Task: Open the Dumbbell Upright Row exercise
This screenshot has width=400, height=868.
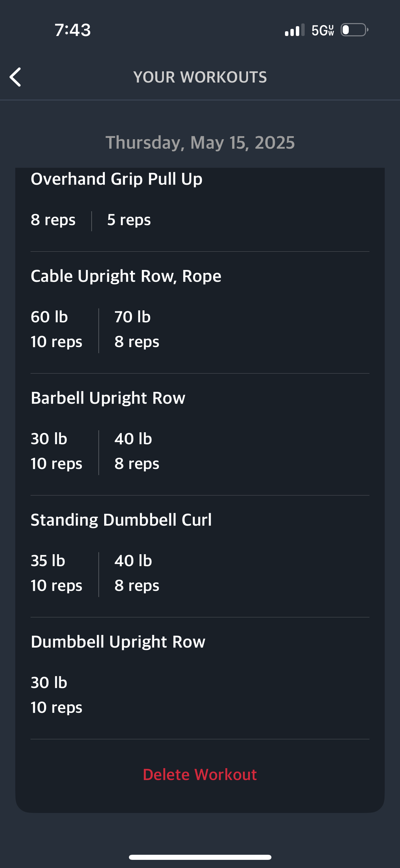Action: [118, 642]
